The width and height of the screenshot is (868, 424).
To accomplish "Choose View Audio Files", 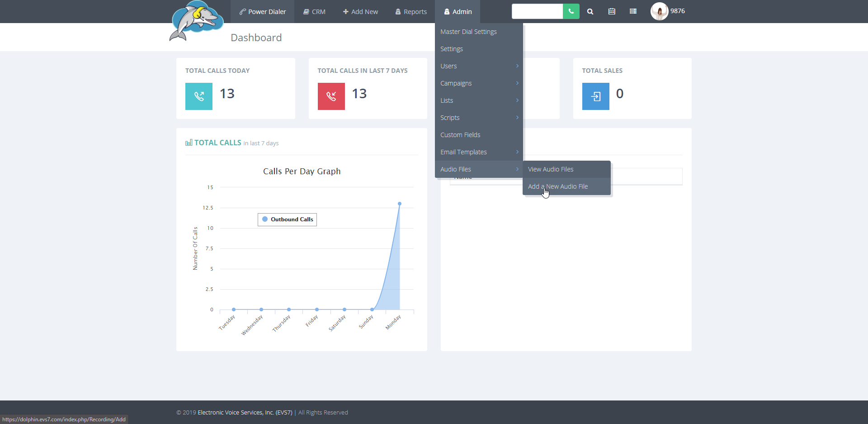I will (566, 169).
